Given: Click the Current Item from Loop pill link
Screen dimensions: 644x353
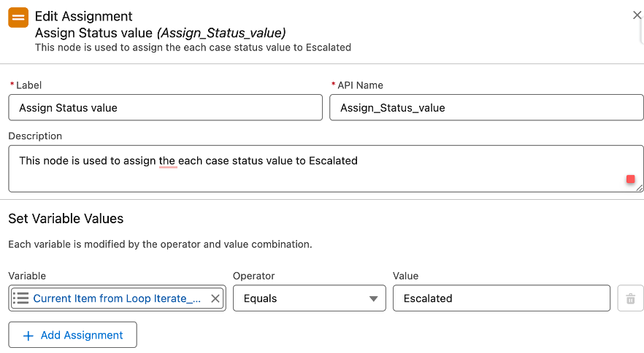Looking at the screenshot, I should (x=117, y=298).
